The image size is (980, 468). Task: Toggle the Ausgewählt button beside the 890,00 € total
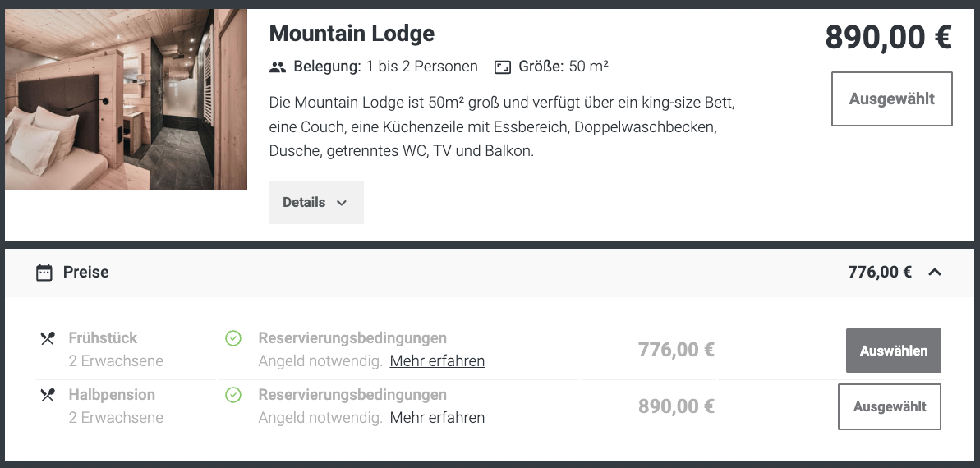(892, 99)
